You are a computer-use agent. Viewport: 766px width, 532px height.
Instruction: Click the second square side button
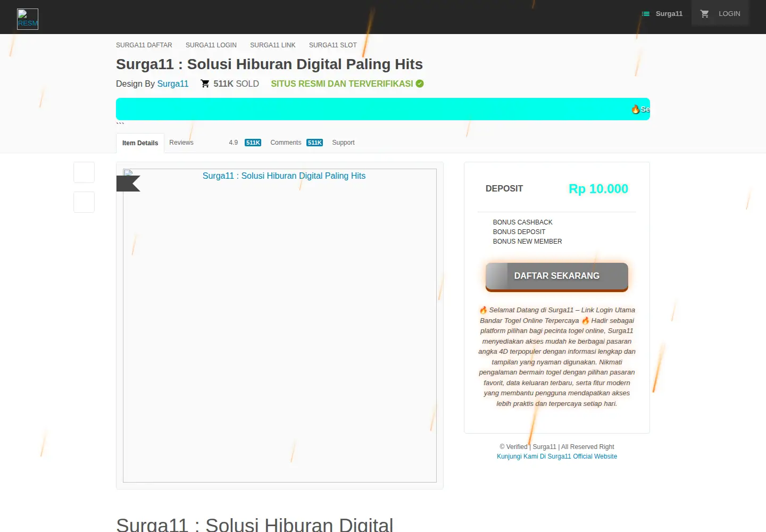coord(84,202)
